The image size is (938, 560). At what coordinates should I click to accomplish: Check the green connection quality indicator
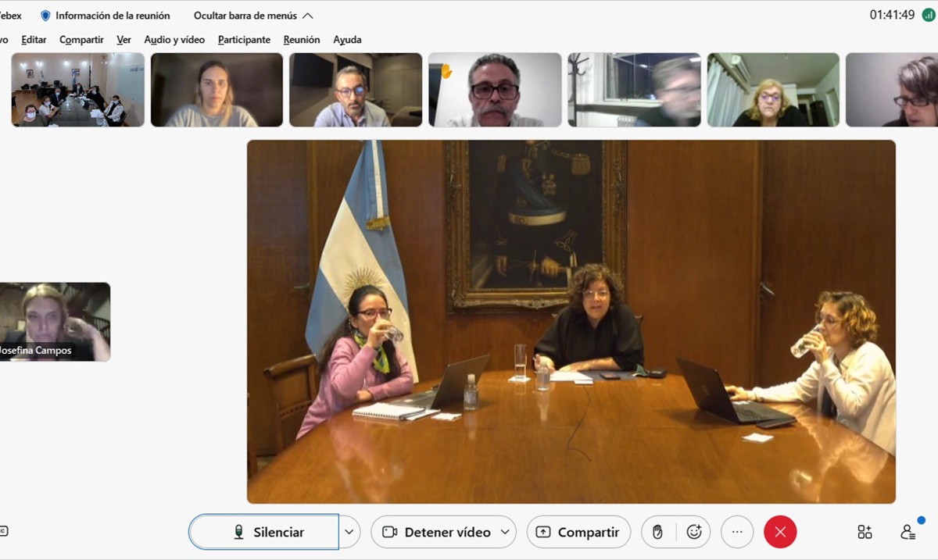coord(929,15)
